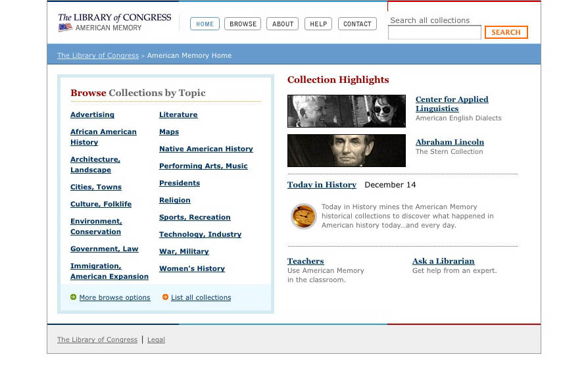Select the About navigation button

point(283,24)
